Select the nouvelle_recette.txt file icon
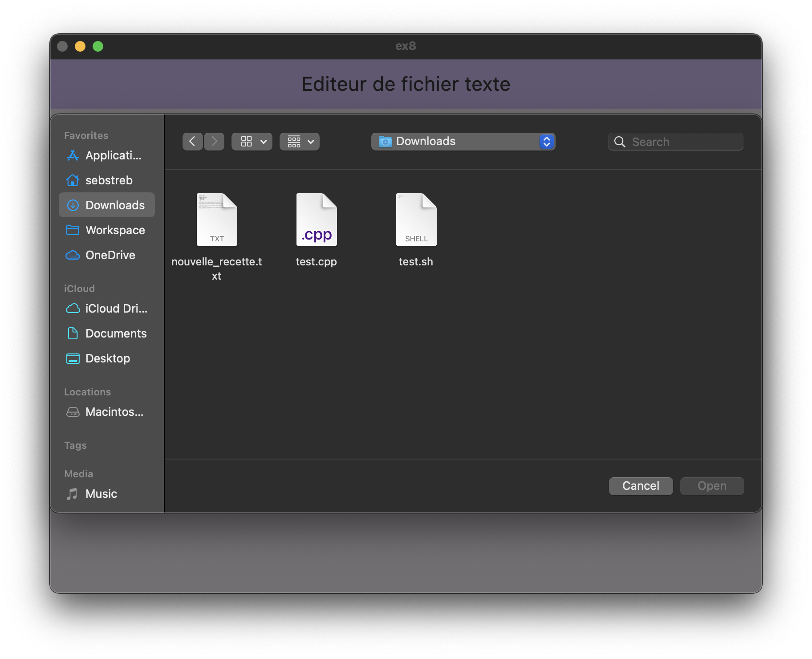 coord(217,220)
